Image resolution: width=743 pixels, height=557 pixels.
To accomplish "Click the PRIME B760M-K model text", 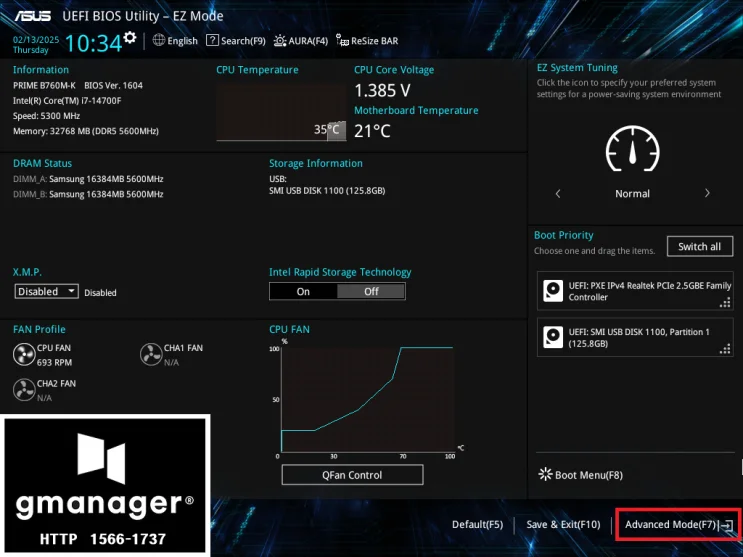I will [x=44, y=85].
